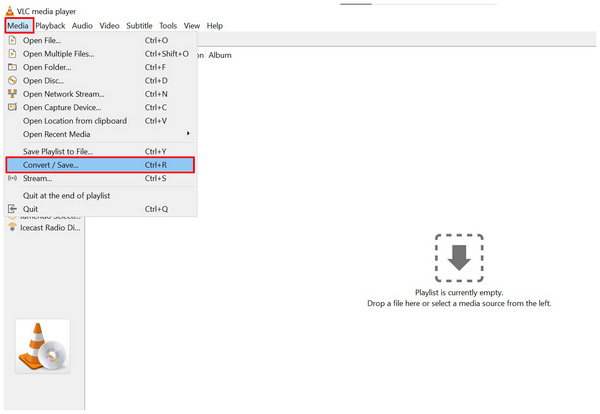
Task: Click the Icecast Radio Directory icon
Action: (x=13, y=227)
